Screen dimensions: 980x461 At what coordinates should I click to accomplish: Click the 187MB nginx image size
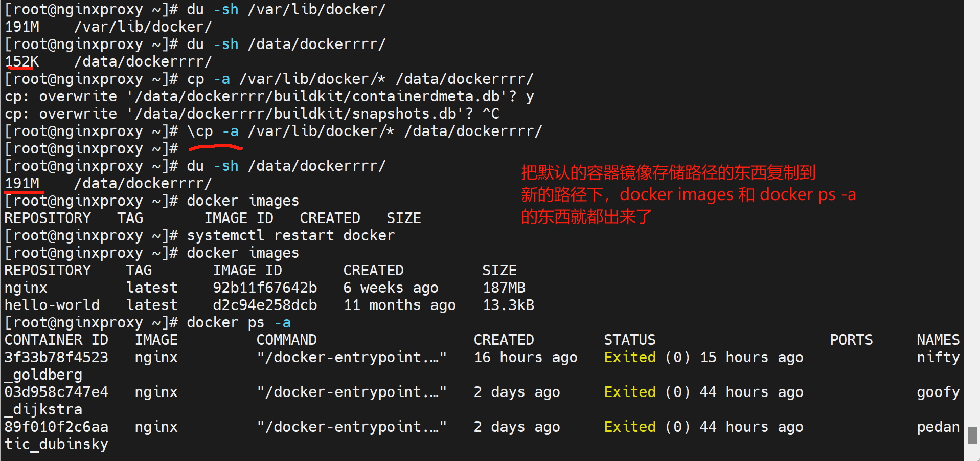[504, 288]
